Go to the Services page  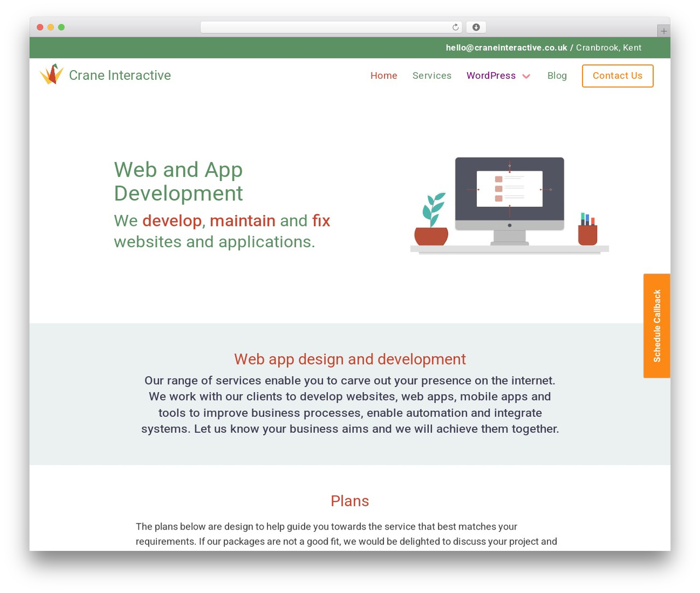pos(432,75)
